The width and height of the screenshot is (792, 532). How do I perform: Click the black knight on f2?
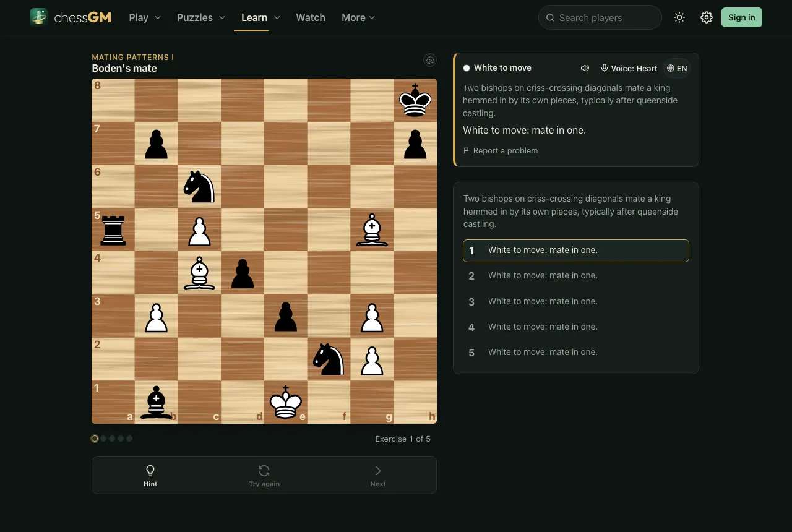[329, 359]
